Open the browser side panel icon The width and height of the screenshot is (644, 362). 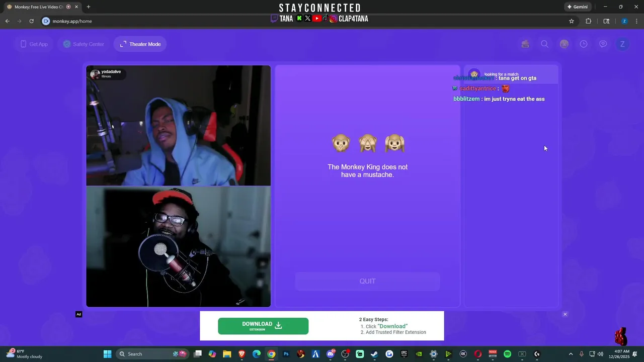click(606, 21)
